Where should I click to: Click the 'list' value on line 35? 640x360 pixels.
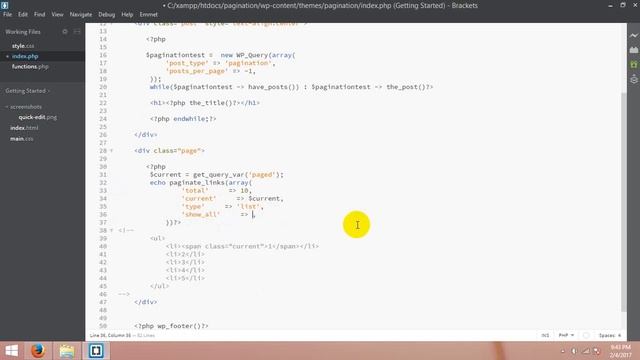248,206
